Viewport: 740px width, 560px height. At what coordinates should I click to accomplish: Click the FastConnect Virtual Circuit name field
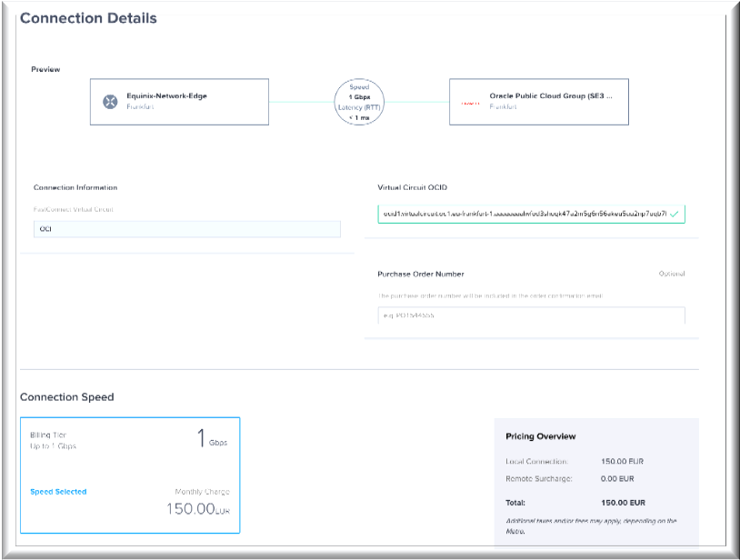coord(187,229)
